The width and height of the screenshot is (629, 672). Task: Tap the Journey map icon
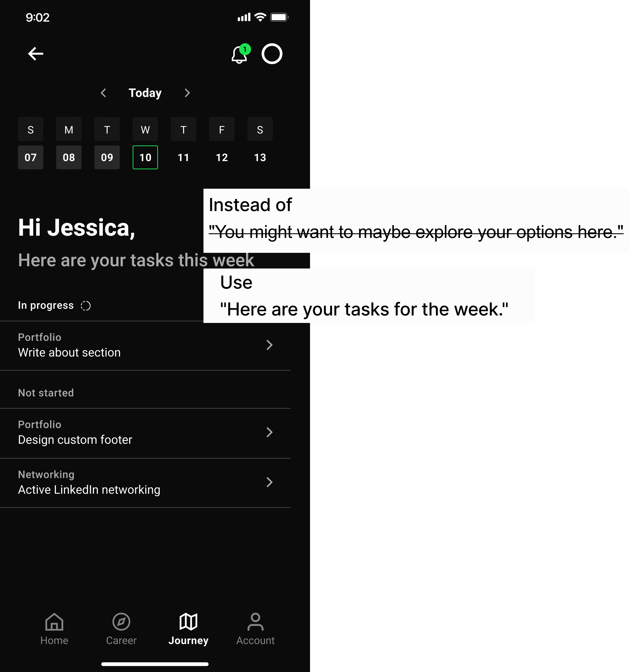point(188,622)
